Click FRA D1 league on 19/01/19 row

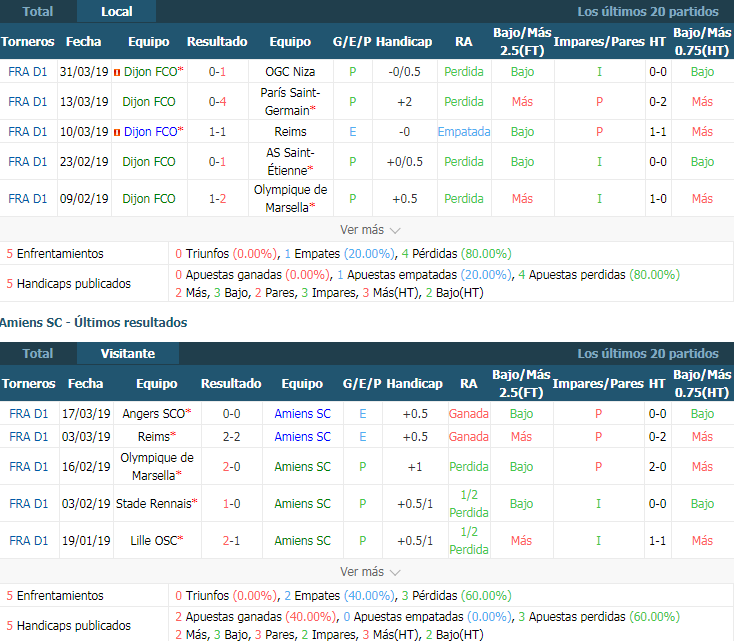click(29, 540)
